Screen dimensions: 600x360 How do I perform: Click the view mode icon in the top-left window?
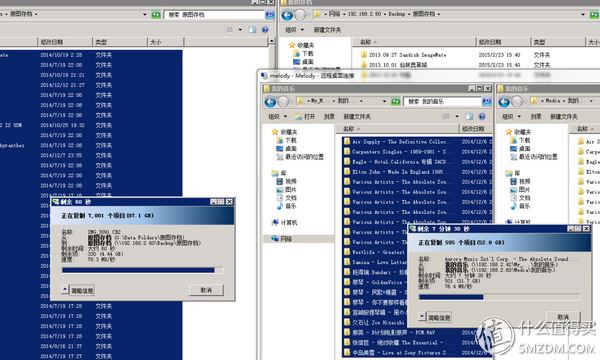click(x=230, y=29)
